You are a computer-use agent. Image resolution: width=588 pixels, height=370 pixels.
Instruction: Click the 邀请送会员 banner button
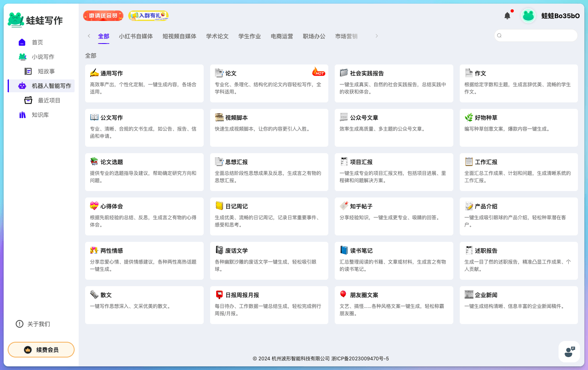tap(103, 16)
